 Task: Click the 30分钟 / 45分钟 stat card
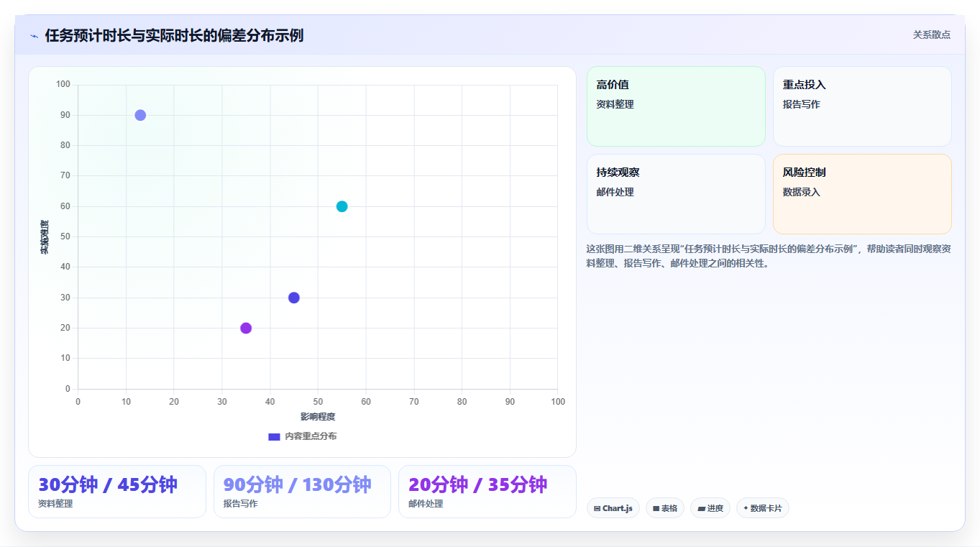(x=117, y=492)
